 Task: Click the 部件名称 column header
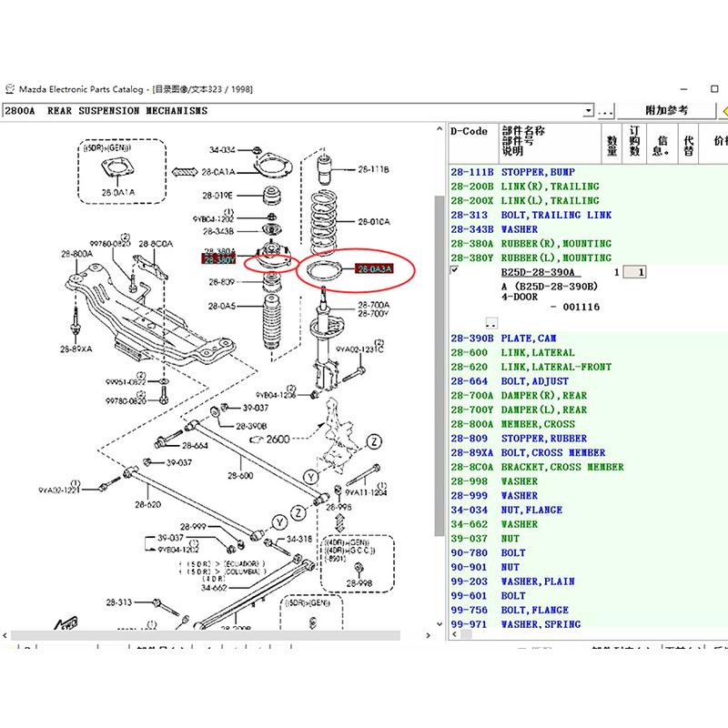551,143
